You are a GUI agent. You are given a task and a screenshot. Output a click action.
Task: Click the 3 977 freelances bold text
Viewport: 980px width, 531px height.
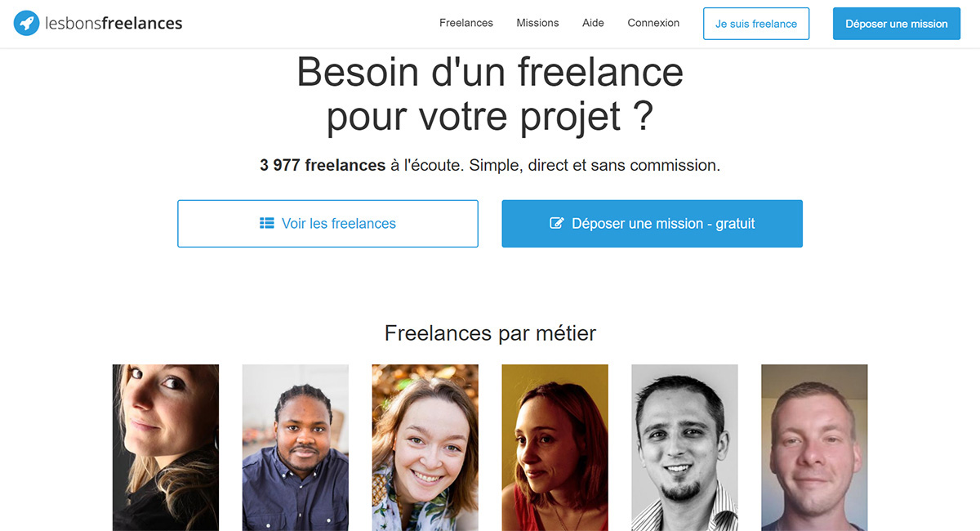pyautogui.click(x=323, y=165)
